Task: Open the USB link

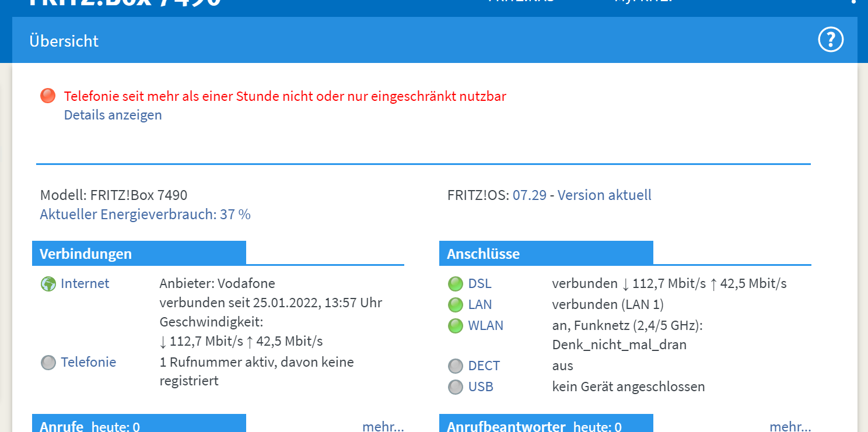Action: tap(480, 387)
